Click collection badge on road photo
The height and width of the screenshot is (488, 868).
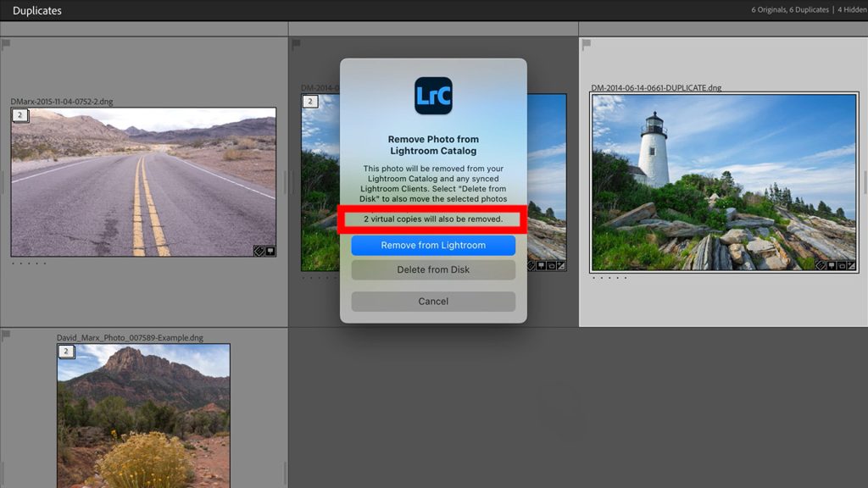(270, 251)
